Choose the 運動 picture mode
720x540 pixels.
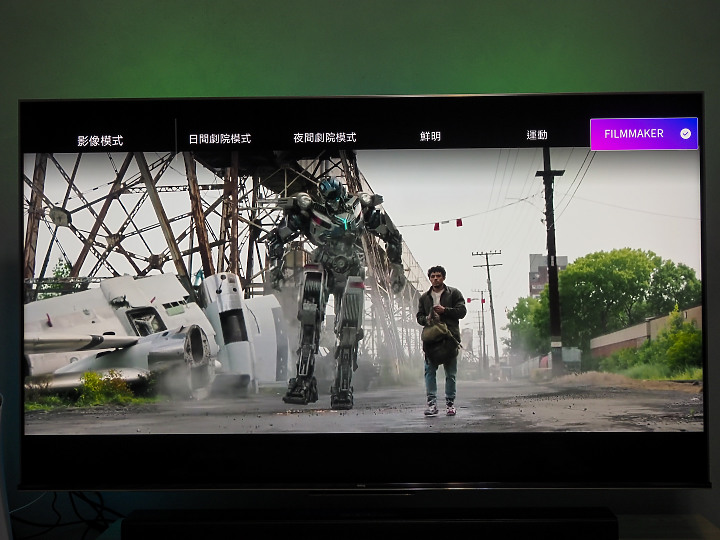(x=536, y=135)
